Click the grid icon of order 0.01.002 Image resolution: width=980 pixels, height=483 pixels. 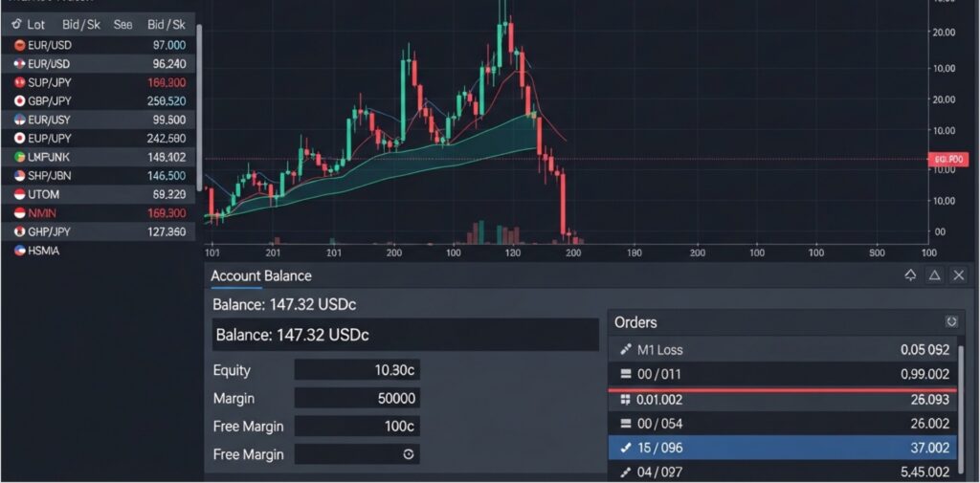pyautogui.click(x=625, y=399)
